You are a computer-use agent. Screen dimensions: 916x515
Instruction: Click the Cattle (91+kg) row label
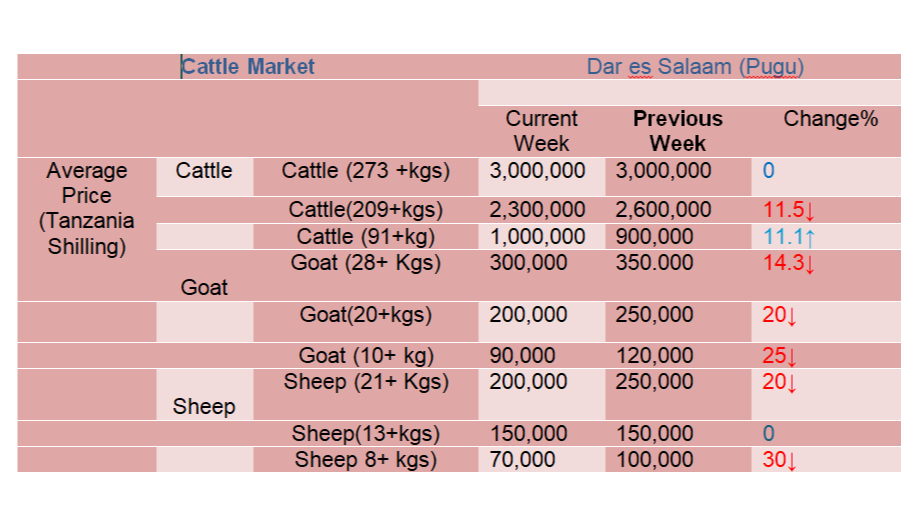click(x=365, y=236)
